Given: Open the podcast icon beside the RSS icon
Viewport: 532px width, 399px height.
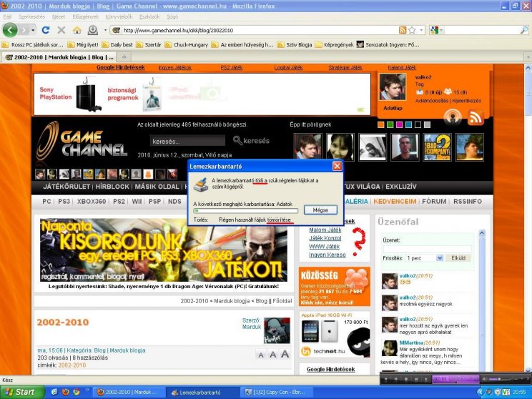Looking at the screenshot, I should 453,117.
